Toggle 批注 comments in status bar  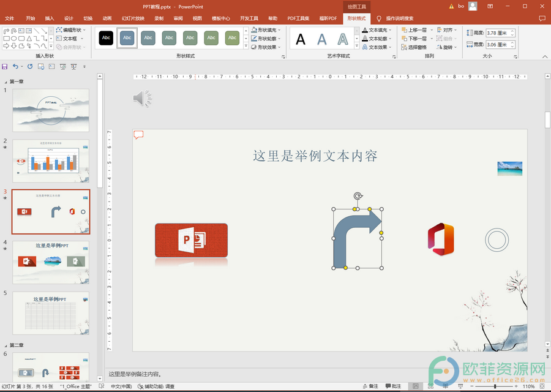coord(393,386)
